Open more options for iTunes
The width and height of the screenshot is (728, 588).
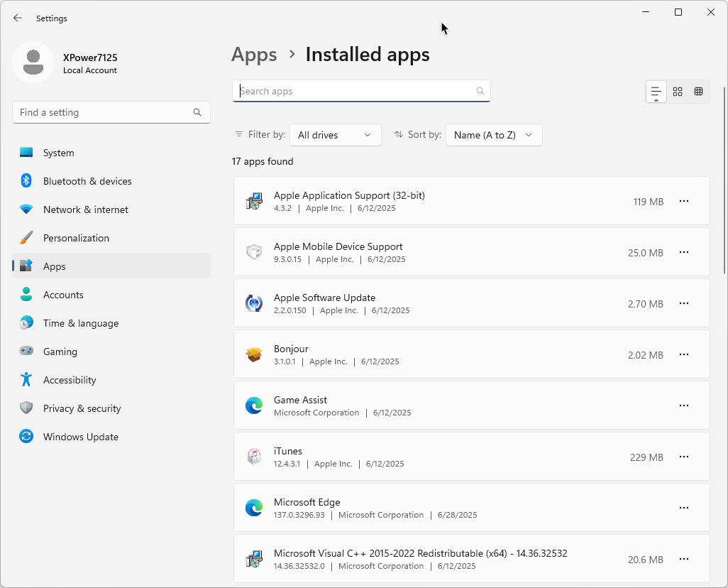tap(684, 457)
